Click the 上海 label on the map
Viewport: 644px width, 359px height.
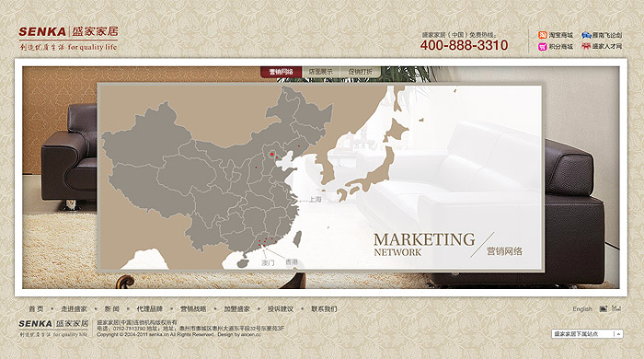point(315,199)
